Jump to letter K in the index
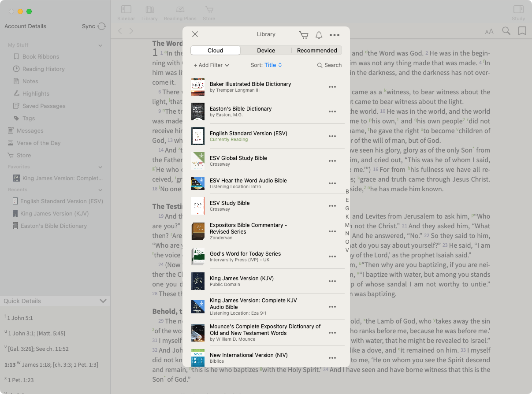Viewport: 532px width, 394px height. point(347,216)
